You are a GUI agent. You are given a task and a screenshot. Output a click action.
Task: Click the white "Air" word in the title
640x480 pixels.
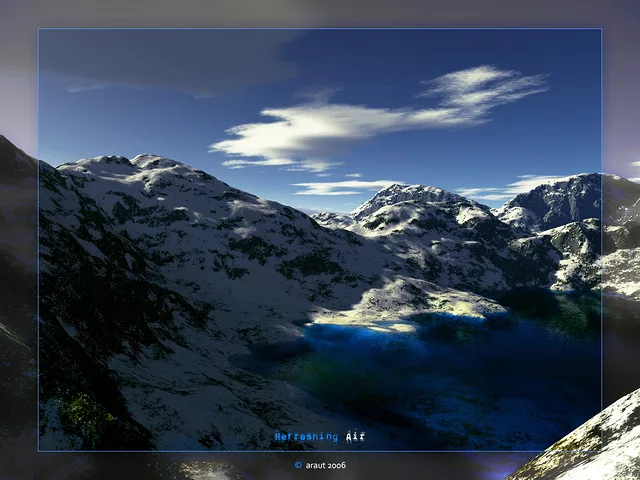coord(356,436)
